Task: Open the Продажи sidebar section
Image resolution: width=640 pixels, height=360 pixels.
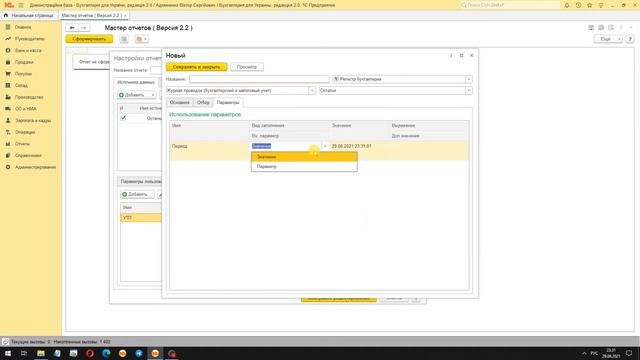Action: [x=24, y=62]
